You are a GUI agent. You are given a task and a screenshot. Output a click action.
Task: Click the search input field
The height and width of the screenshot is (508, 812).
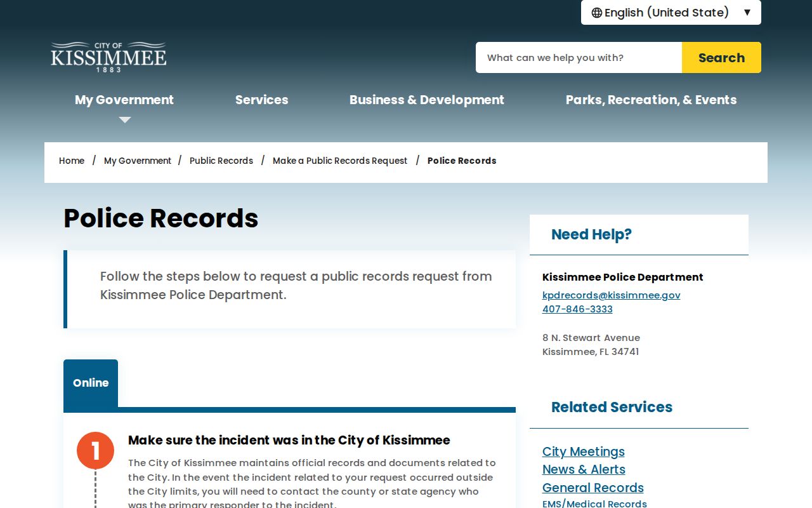coord(579,58)
